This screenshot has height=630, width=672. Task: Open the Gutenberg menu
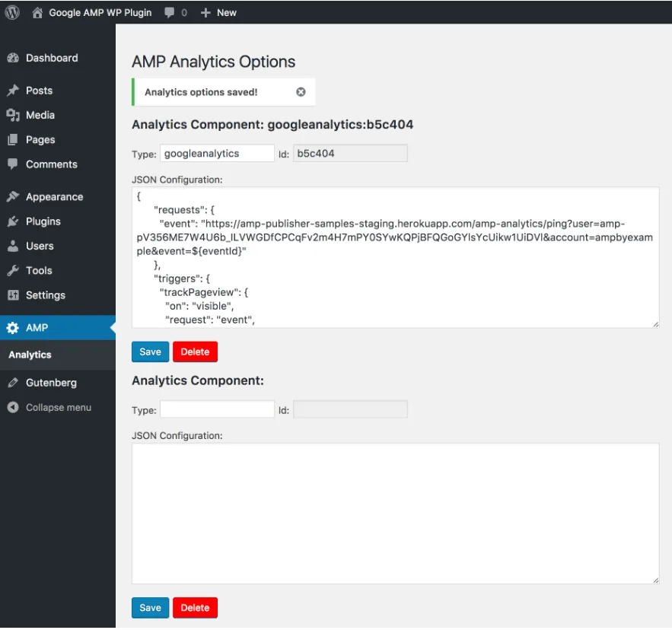coord(58,383)
